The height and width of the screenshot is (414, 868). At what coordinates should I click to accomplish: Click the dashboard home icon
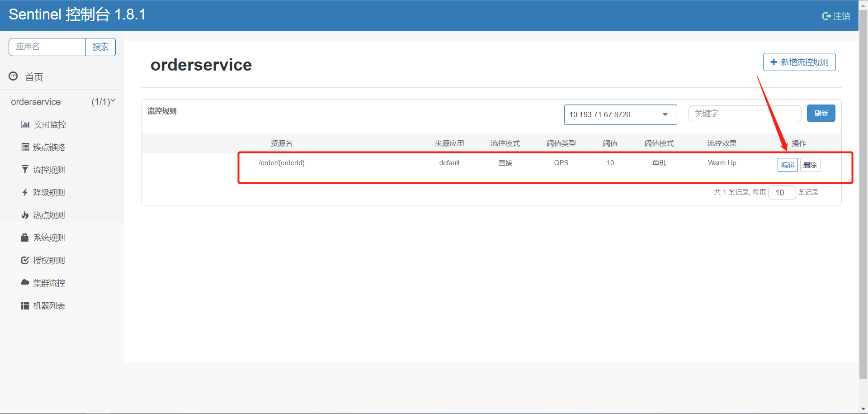[x=14, y=76]
